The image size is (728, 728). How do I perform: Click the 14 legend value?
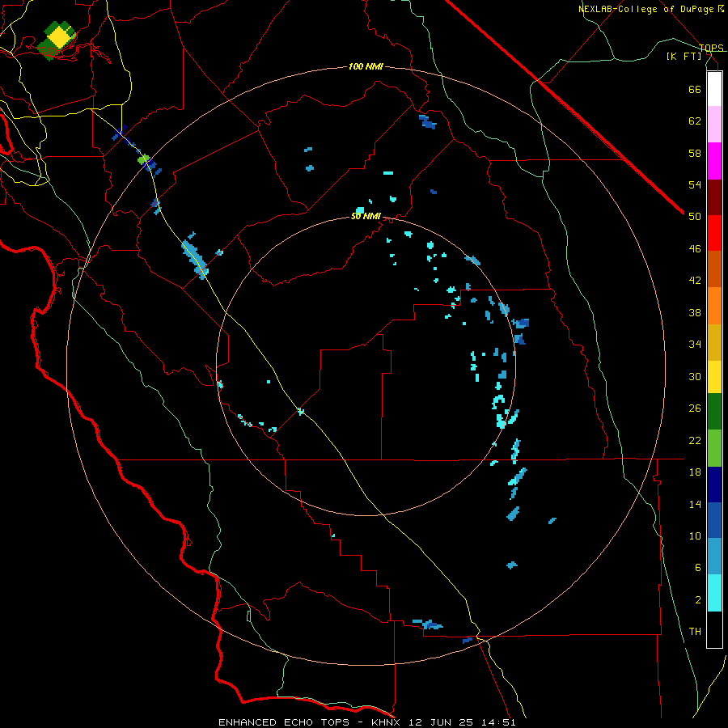coord(695,504)
